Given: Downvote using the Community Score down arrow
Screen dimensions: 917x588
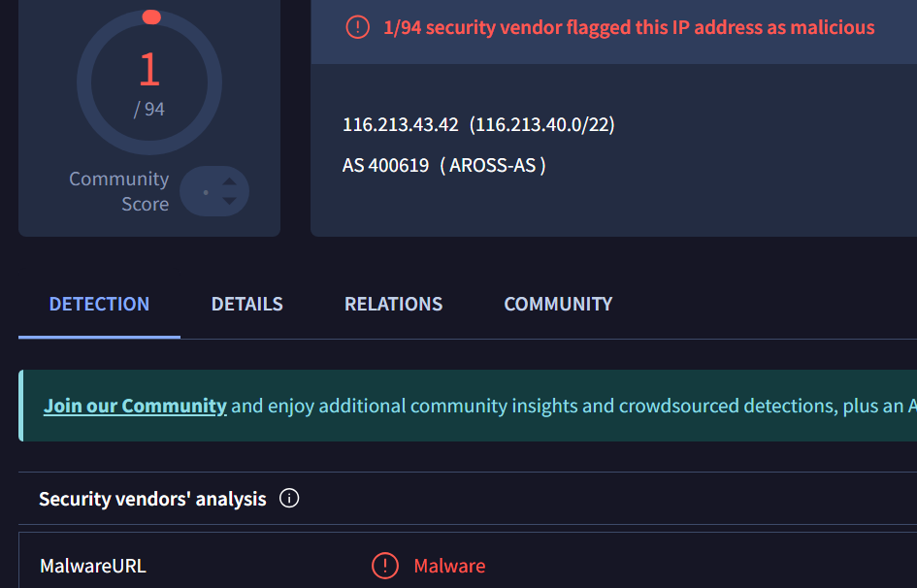Looking at the screenshot, I should 229,201.
